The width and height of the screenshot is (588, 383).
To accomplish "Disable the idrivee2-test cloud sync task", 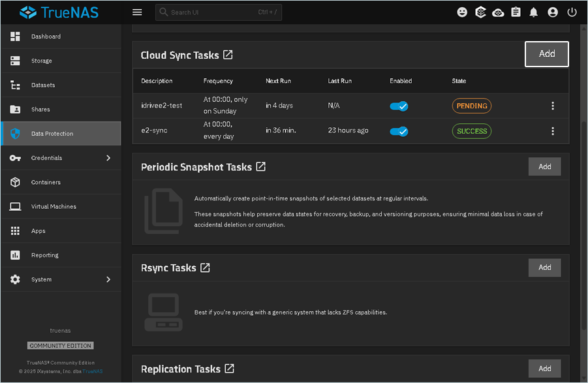I will [x=399, y=106].
